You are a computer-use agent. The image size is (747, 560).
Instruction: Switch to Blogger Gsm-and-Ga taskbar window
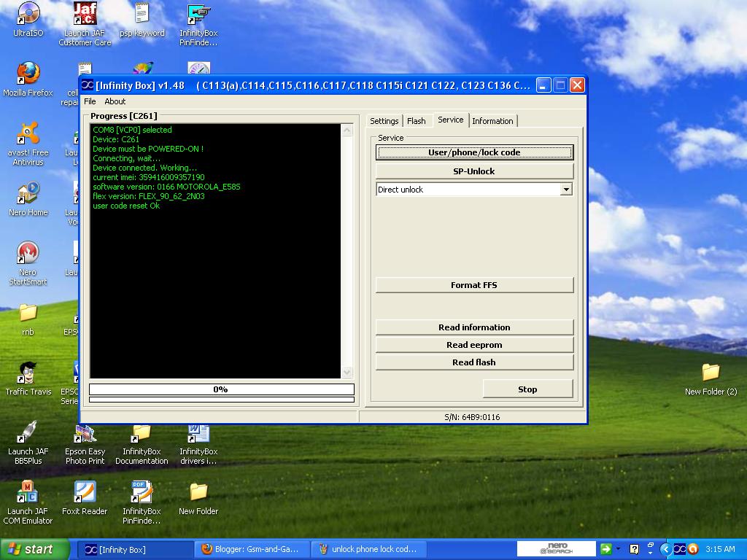click(x=252, y=550)
